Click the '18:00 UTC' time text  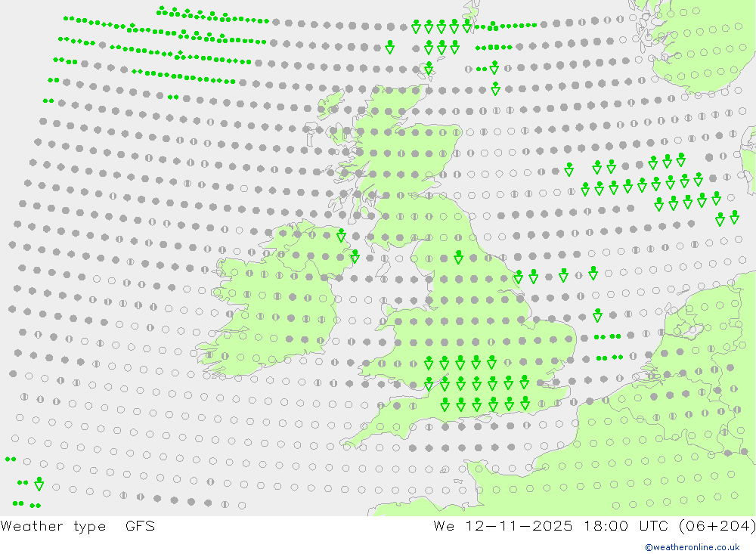tap(625, 525)
